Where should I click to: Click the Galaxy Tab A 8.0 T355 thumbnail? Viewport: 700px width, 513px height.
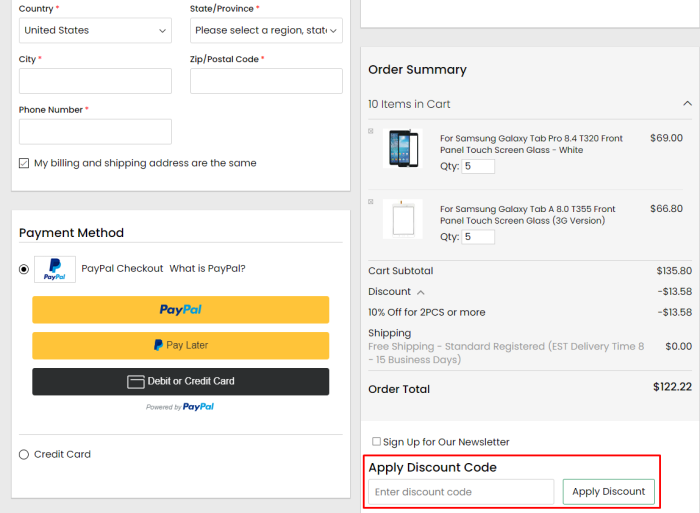click(x=403, y=219)
